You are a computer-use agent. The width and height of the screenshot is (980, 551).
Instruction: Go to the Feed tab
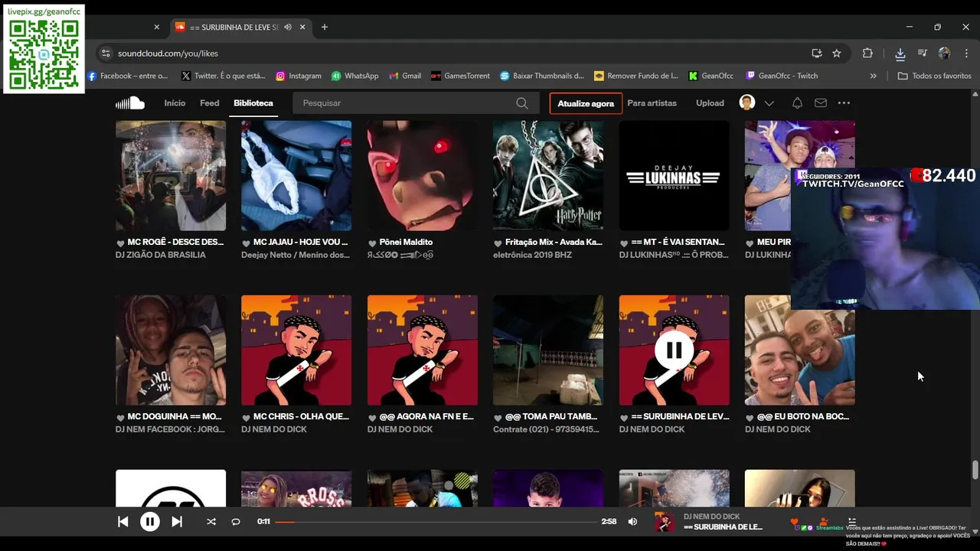tap(210, 103)
